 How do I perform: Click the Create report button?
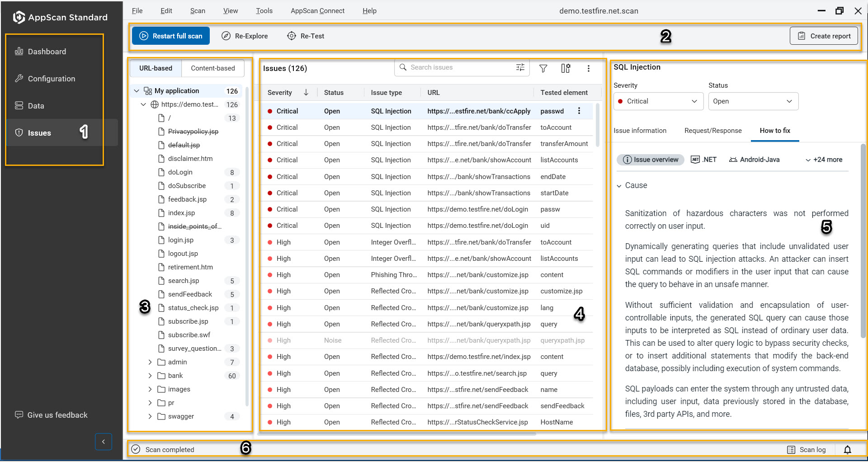point(823,36)
